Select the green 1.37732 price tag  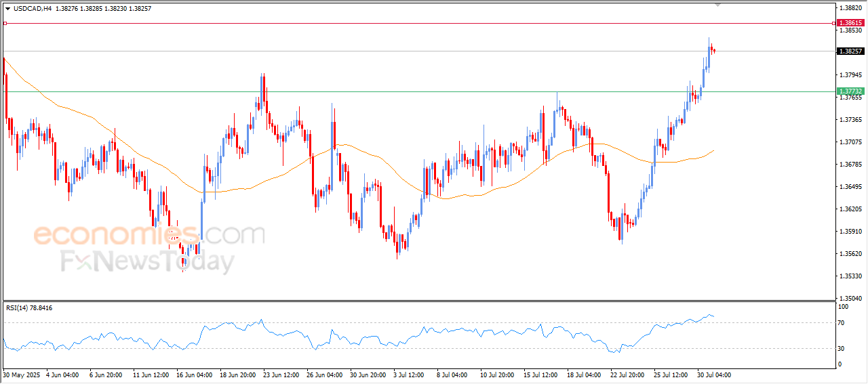click(x=850, y=91)
